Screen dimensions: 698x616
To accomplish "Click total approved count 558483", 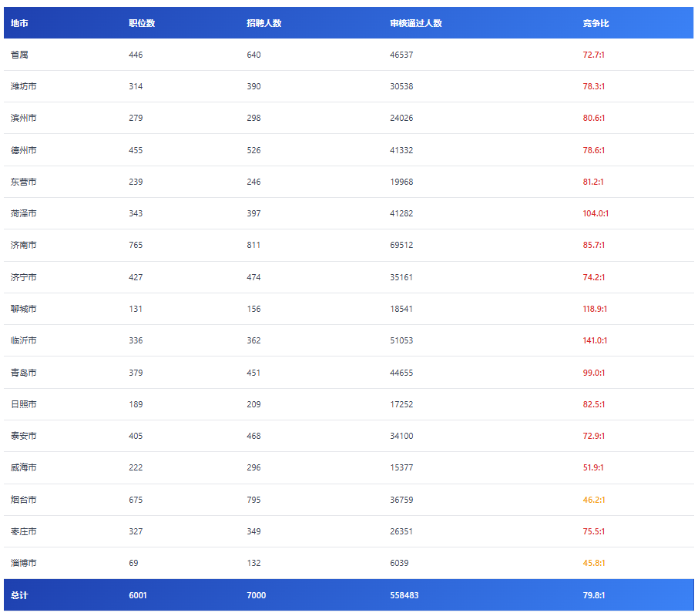I will coord(404,595).
